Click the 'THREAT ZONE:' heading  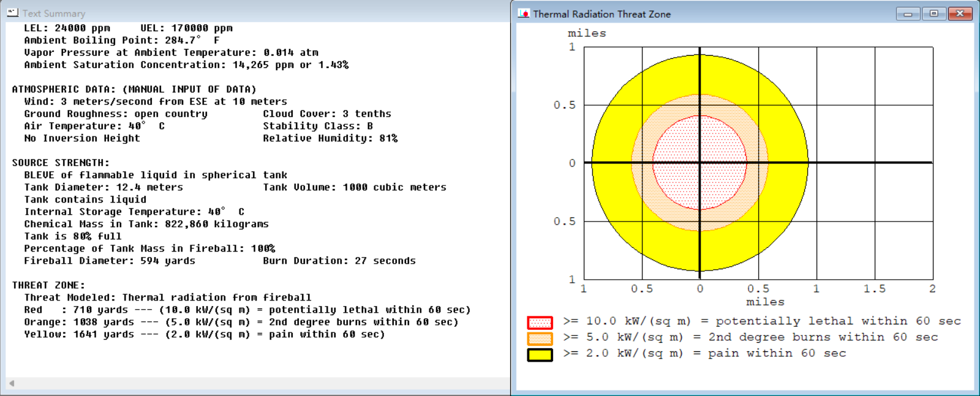click(48, 285)
